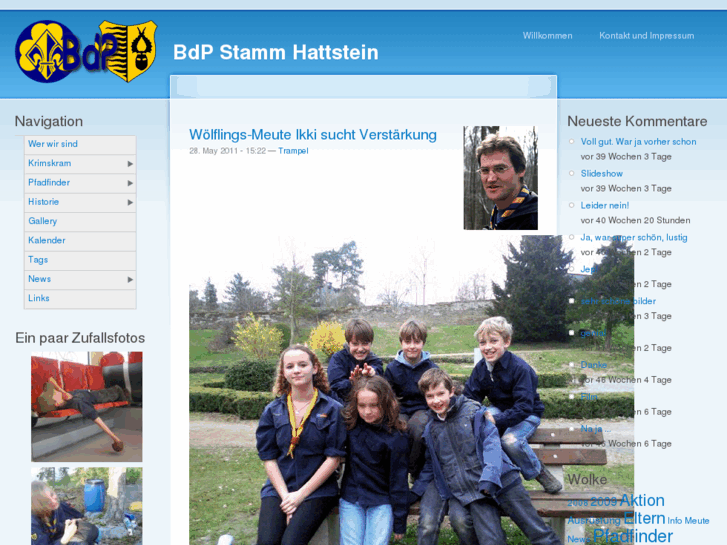Select the Pfadfinder tag in Wolke
Screen dimensions: 727x545
[x=633, y=536]
